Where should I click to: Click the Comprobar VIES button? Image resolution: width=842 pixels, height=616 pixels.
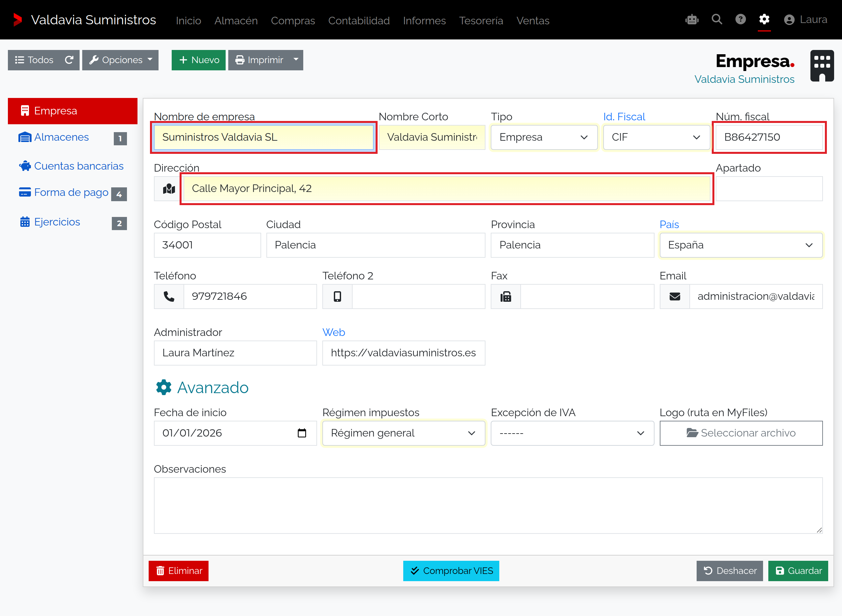(451, 571)
